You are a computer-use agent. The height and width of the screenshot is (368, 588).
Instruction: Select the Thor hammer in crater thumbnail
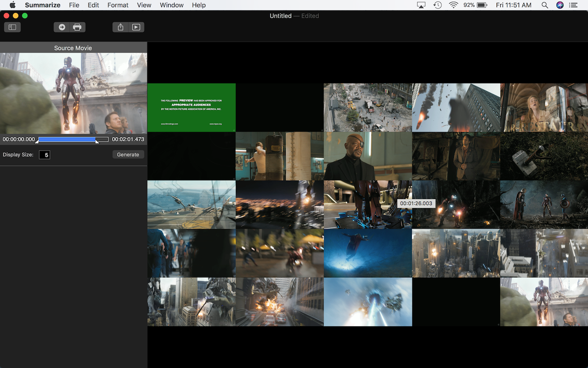click(x=544, y=156)
